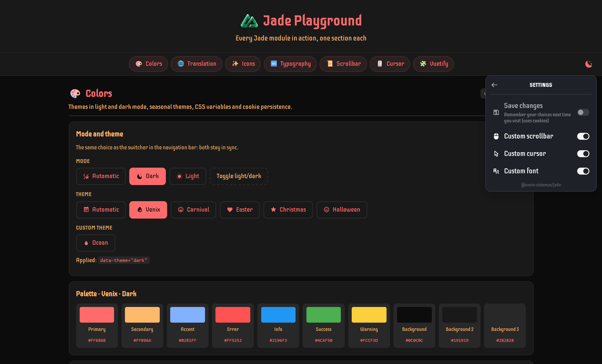Click the palette icon next to Colors heading
602x364 pixels.
[x=75, y=93]
